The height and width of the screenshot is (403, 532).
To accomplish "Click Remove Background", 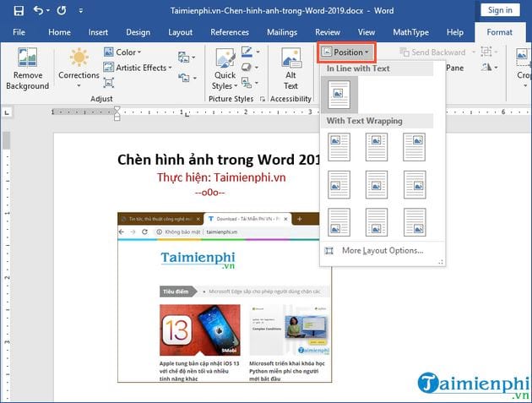I will click(x=28, y=69).
